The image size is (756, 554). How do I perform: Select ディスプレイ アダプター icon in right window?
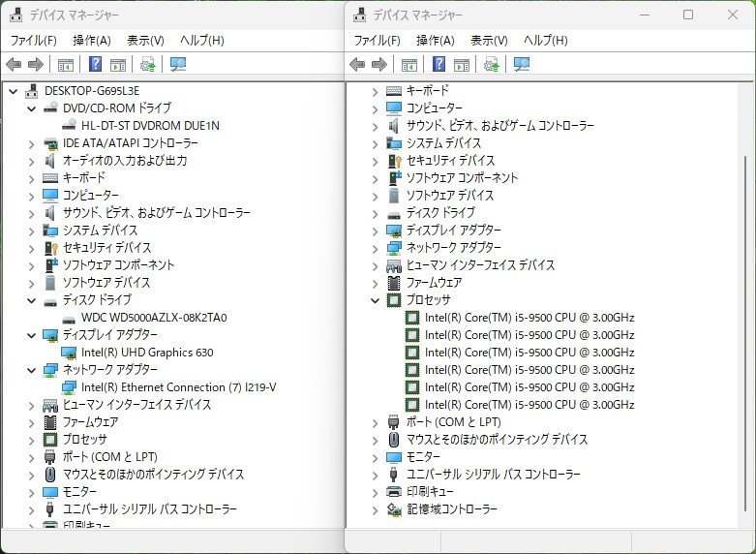(x=394, y=231)
